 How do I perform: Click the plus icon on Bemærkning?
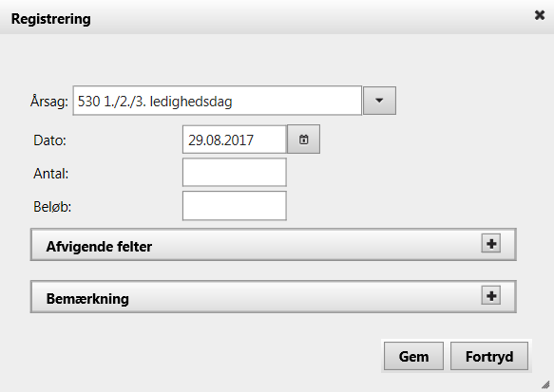point(490,295)
